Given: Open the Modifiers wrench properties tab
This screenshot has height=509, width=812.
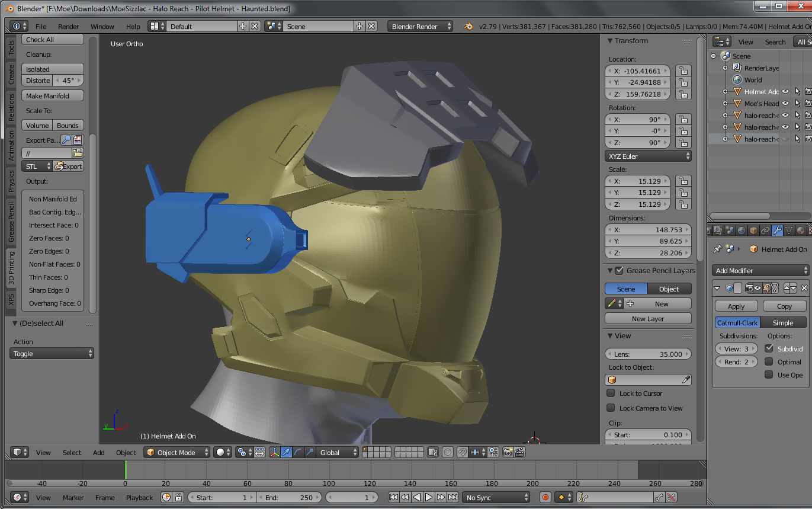Looking at the screenshot, I should [777, 231].
